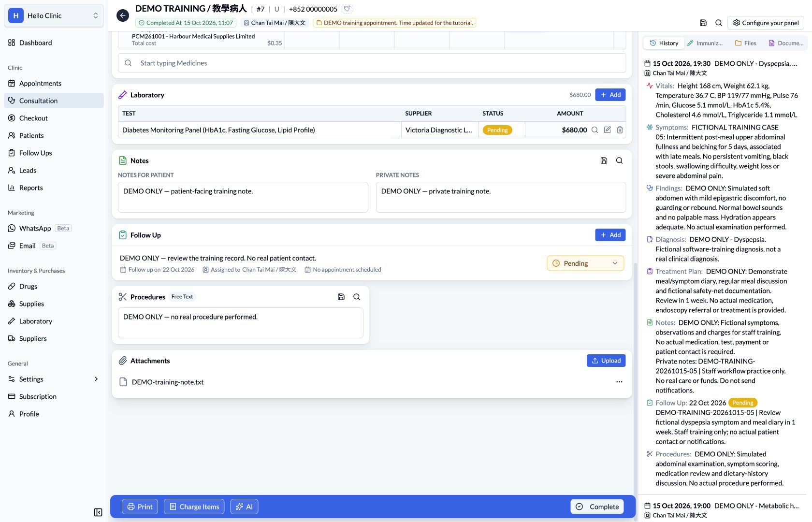Search within the Procedures section

[x=357, y=297]
